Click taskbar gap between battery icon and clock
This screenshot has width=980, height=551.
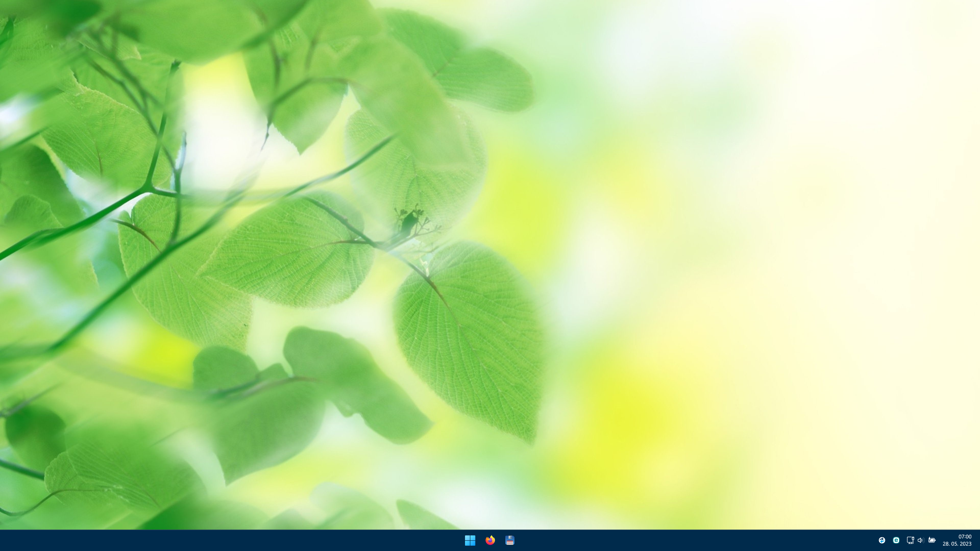pyautogui.click(x=939, y=540)
